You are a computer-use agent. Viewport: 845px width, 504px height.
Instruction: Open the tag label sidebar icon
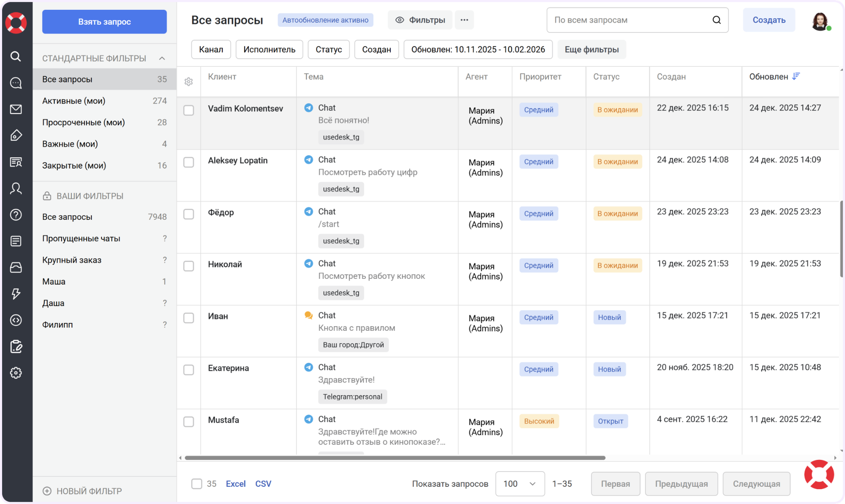coord(16,135)
